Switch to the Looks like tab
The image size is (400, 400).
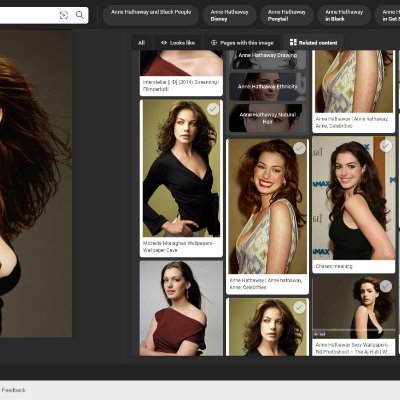[178, 43]
